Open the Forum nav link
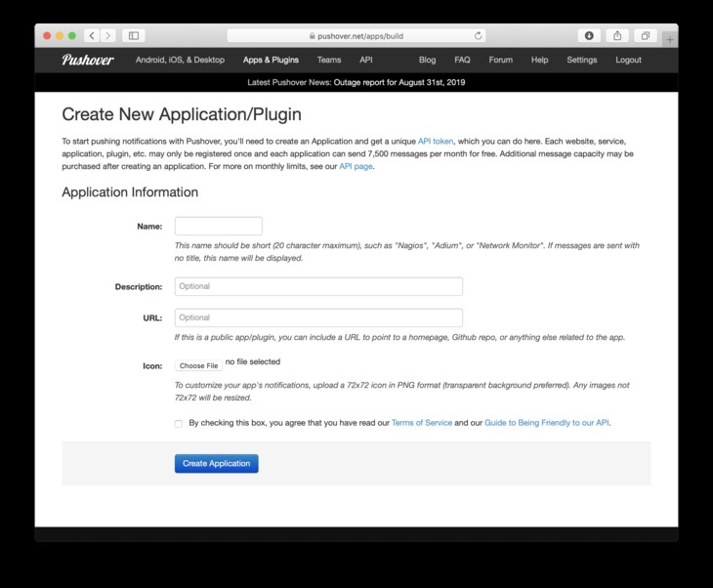The height and width of the screenshot is (588, 713). 501,60
